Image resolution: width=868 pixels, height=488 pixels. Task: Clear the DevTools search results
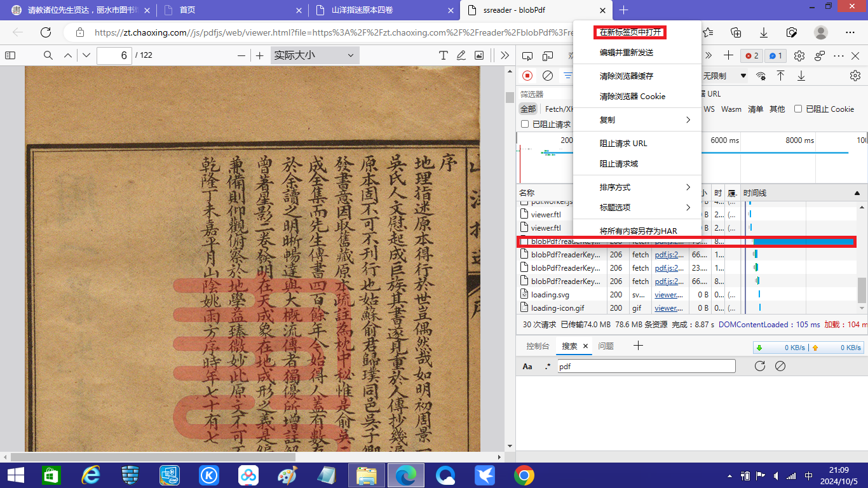click(780, 366)
